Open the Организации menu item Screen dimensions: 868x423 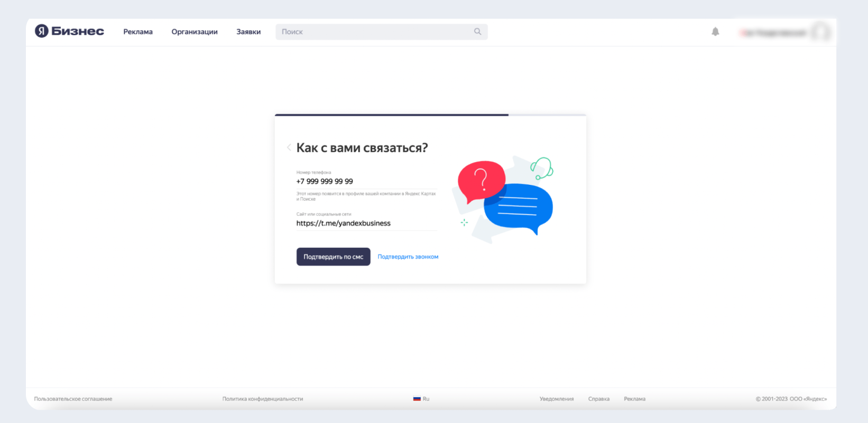point(195,32)
